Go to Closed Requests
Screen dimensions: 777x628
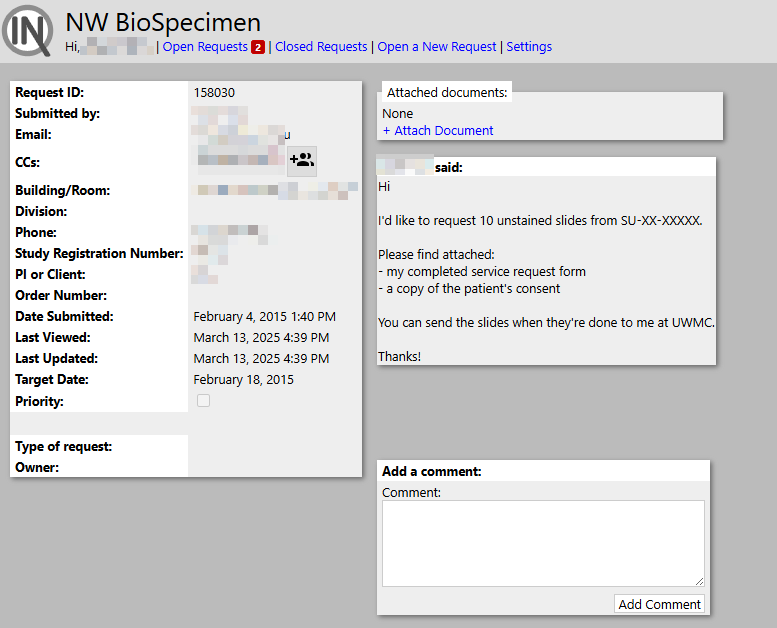[x=321, y=47]
